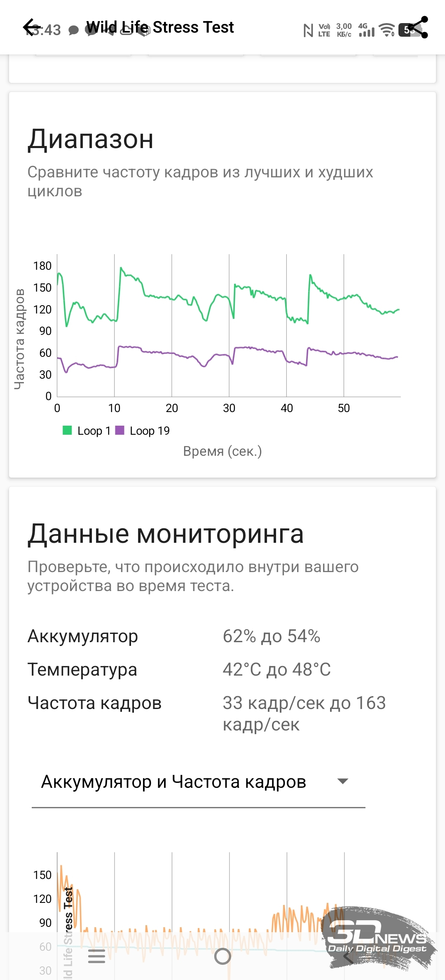Tap the 'Данные мониторинга' heading
This screenshot has width=445, height=980.
(x=166, y=534)
